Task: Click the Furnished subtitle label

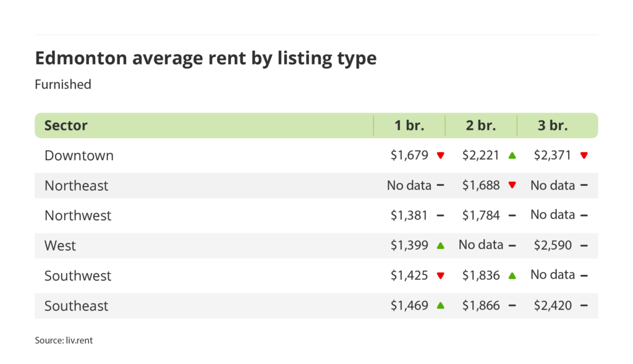Action: tap(63, 84)
